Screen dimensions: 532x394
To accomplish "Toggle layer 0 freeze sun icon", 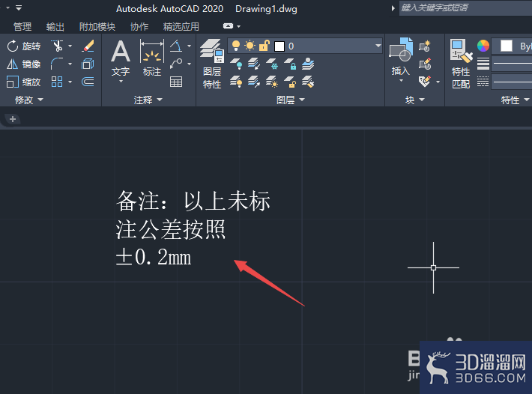I will 250,46.
